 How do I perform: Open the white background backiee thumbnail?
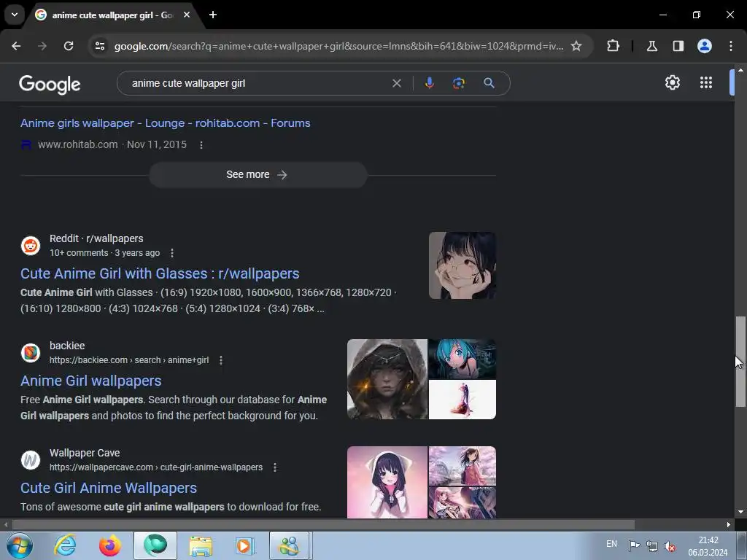[462, 400]
